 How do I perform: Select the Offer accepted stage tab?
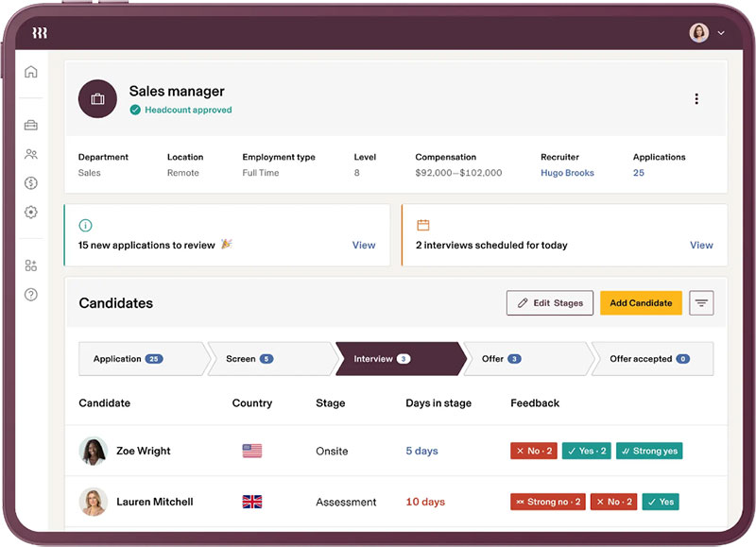(652, 359)
